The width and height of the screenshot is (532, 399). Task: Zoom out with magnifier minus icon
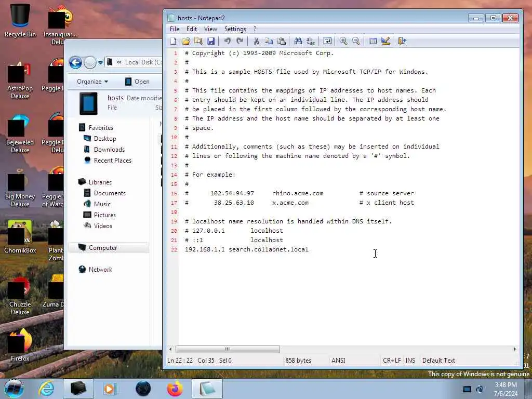(356, 41)
